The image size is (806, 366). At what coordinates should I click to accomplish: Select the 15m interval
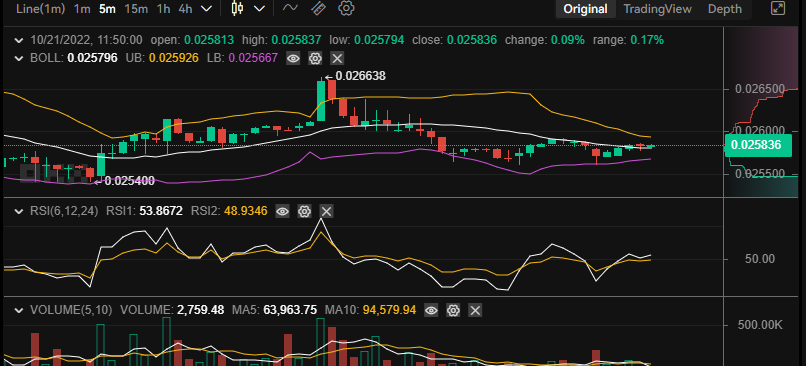[136, 9]
